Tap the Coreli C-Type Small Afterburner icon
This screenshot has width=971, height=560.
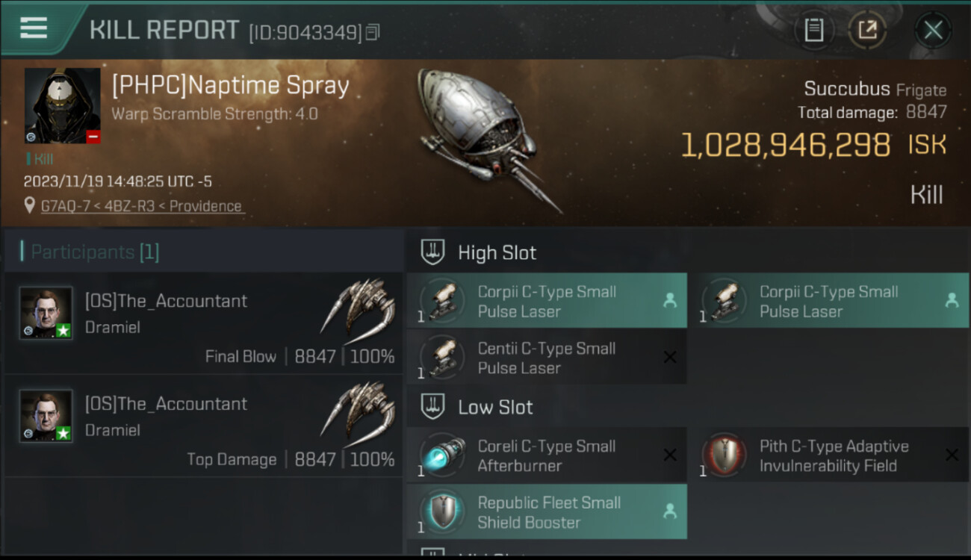442,455
